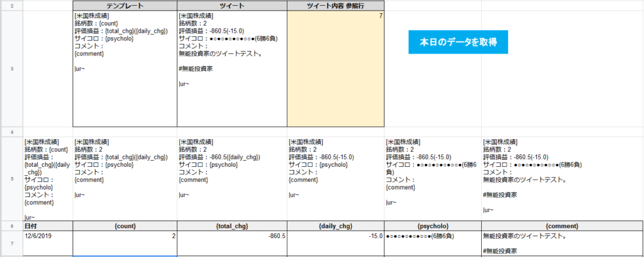Select row 7 psycholo cell with 6勝6負
The image size is (644, 257).
coord(433,243)
